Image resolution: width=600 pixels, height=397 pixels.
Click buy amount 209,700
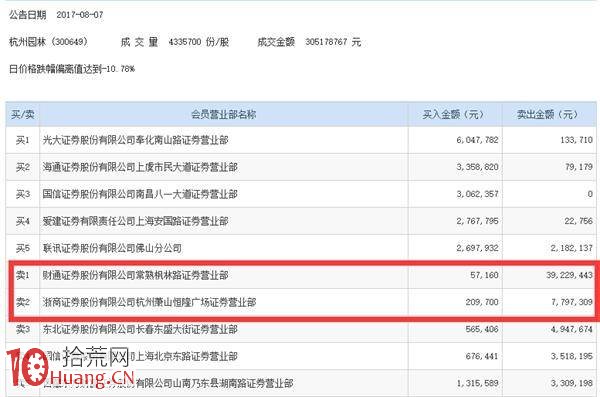tap(482, 302)
